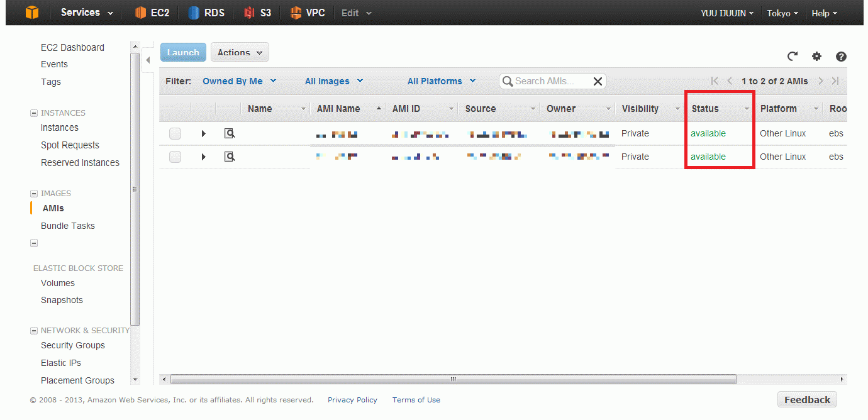
Task: Open details magnifier for second AMI row
Action: (x=230, y=157)
